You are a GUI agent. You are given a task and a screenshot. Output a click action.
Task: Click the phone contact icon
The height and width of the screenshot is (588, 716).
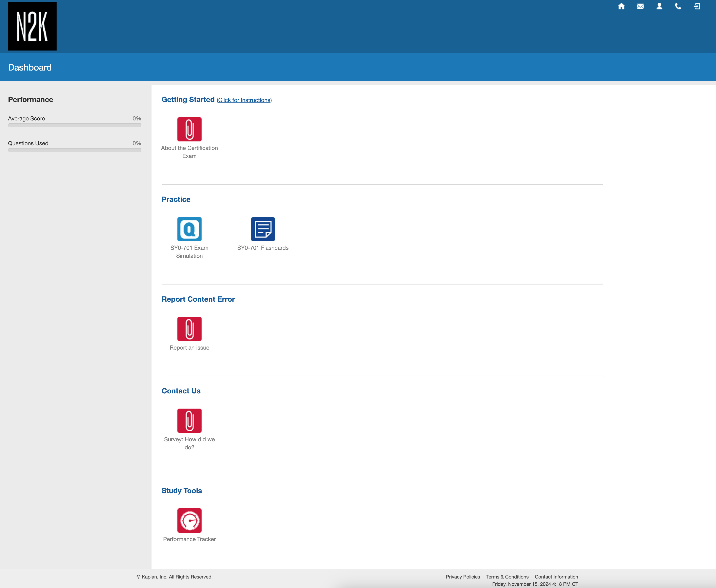(678, 6)
